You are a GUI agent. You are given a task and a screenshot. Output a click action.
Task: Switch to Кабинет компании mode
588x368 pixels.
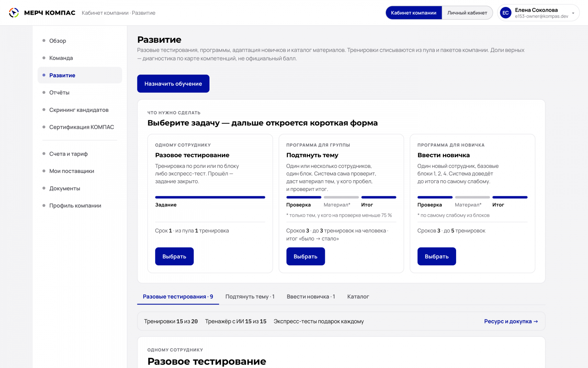[413, 13]
